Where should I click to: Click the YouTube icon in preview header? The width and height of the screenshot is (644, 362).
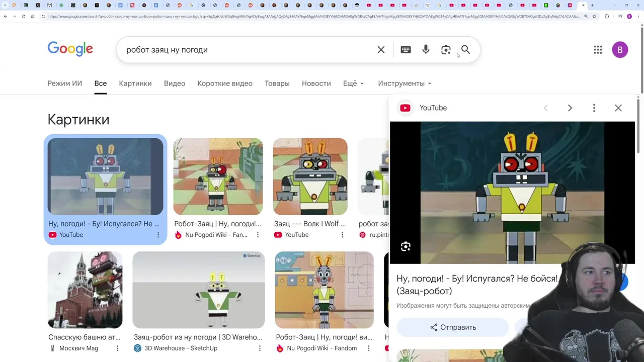pyautogui.click(x=405, y=108)
